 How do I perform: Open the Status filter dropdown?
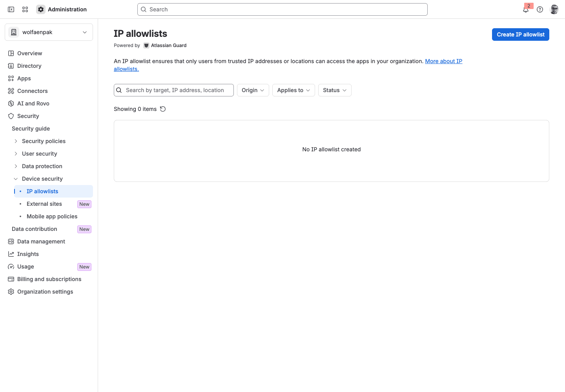tap(335, 90)
